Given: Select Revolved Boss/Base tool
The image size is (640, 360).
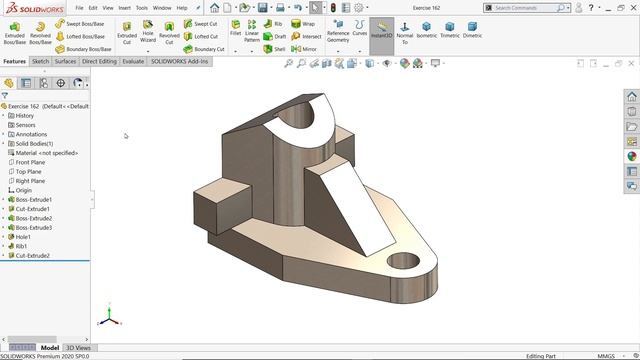Looking at the screenshot, I should tap(40, 33).
